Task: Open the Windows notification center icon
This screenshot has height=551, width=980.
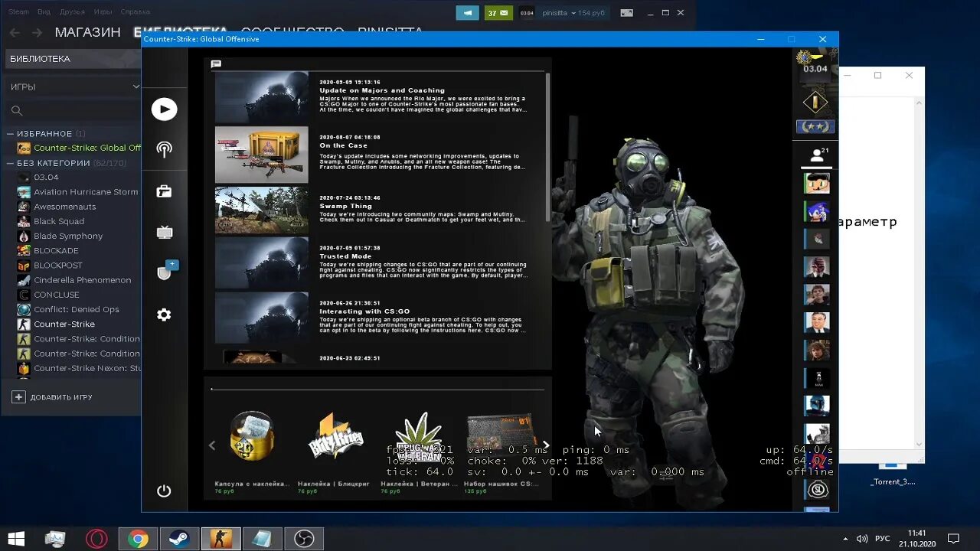Action: tap(953, 539)
